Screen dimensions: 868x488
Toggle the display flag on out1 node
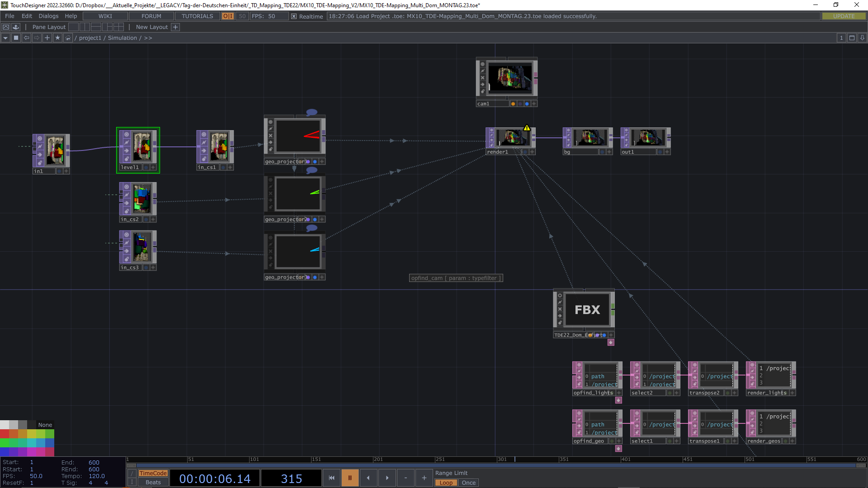(x=660, y=152)
